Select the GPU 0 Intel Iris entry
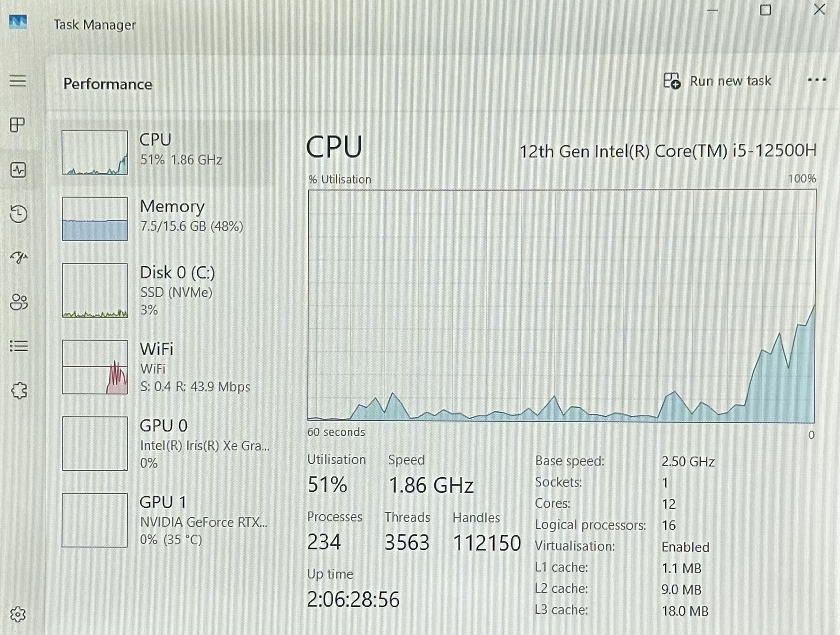The image size is (840, 635). [x=163, y=443]
